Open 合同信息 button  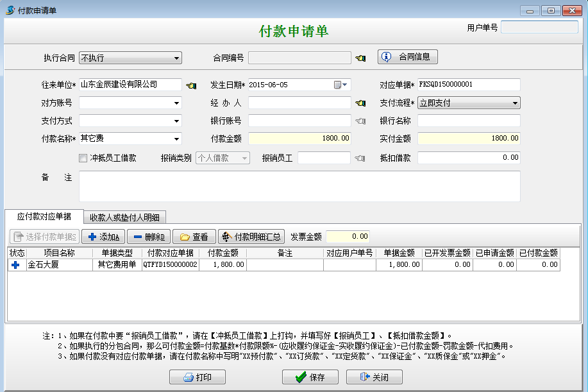407,57
